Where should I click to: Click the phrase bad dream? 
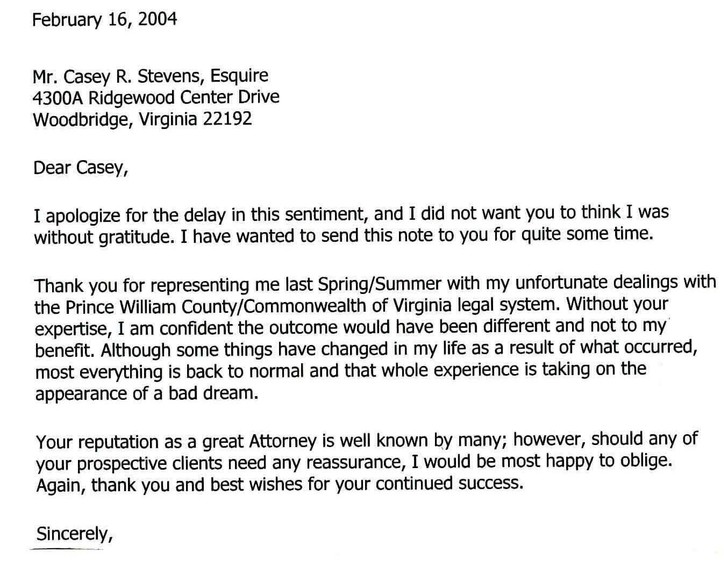[213, 393]
